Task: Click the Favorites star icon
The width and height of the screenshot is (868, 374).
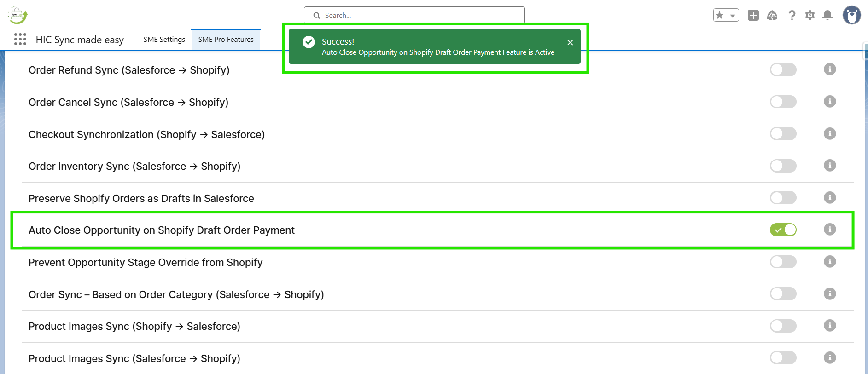Action: coord(720,16)
